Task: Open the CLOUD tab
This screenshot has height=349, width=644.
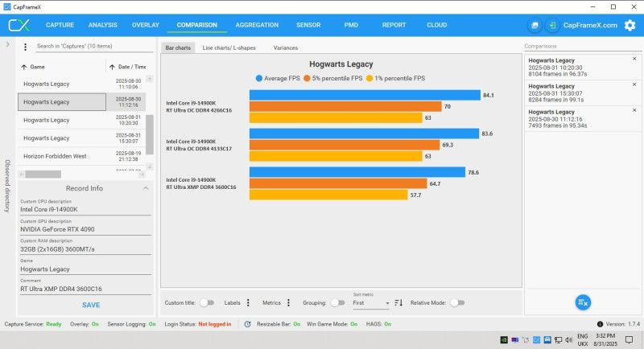Action: click(x=436, y=25)
